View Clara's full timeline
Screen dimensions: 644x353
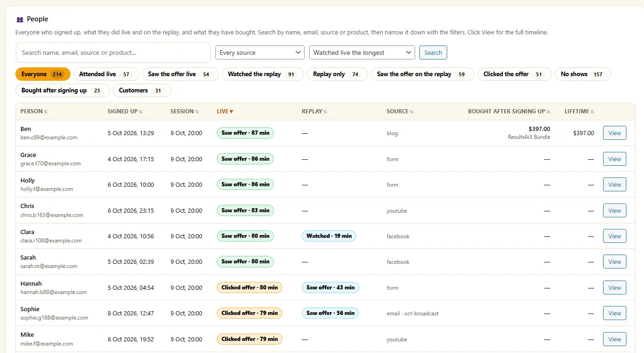tap(615, 236)
